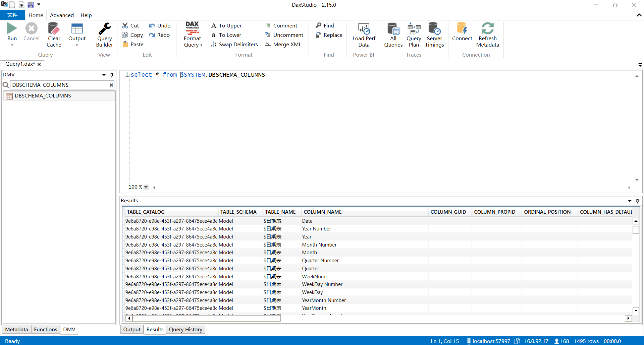
Task: Click the results horizontal scrollbar track
Action: click(436, 318)
